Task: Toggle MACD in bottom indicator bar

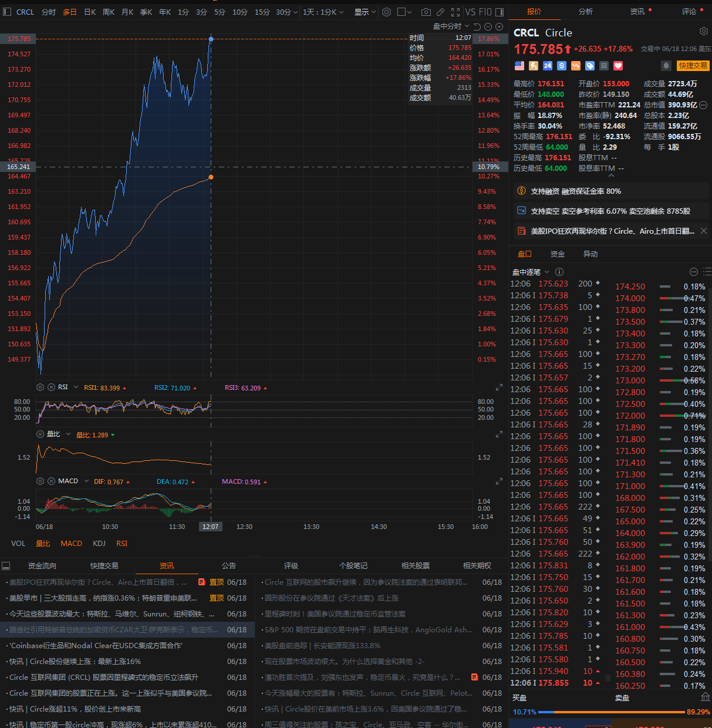Action: 71,544
